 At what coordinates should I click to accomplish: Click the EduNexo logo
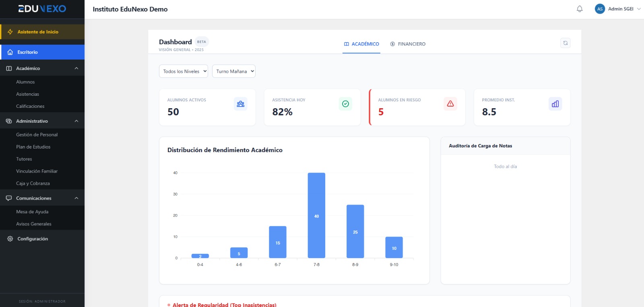(x=42, y=9)
